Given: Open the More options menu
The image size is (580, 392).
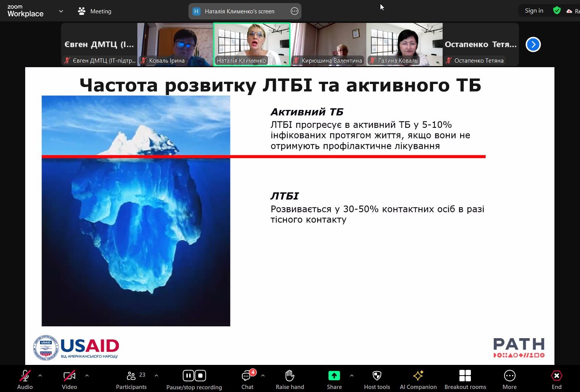Looking at the screenshot, I should (509, 376).
